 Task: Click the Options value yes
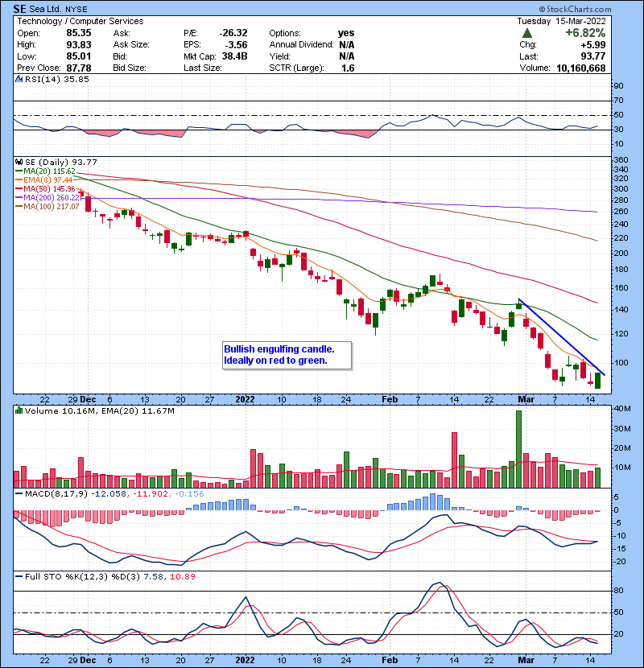(x=346, y=33)
